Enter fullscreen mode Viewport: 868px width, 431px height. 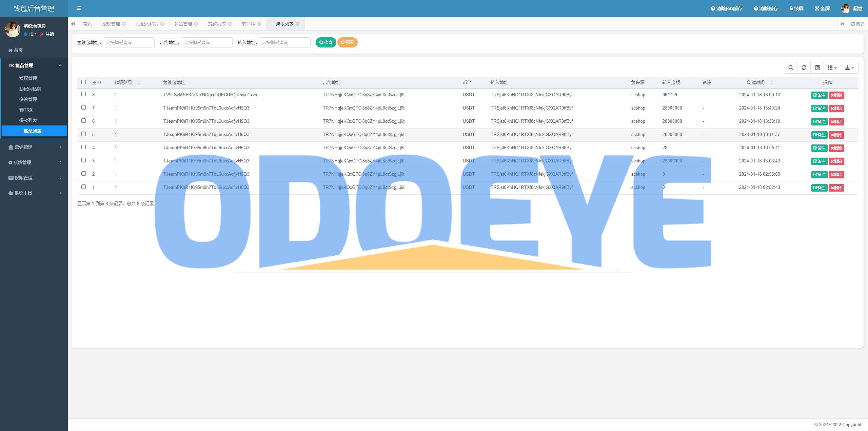[x=822, y=8]
